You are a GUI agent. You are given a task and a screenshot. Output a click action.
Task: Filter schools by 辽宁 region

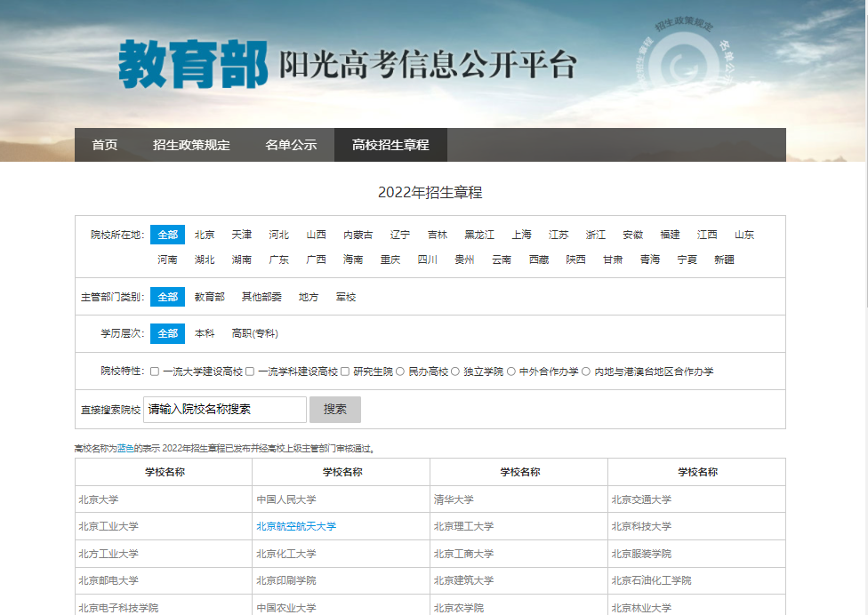coord(399,235)
